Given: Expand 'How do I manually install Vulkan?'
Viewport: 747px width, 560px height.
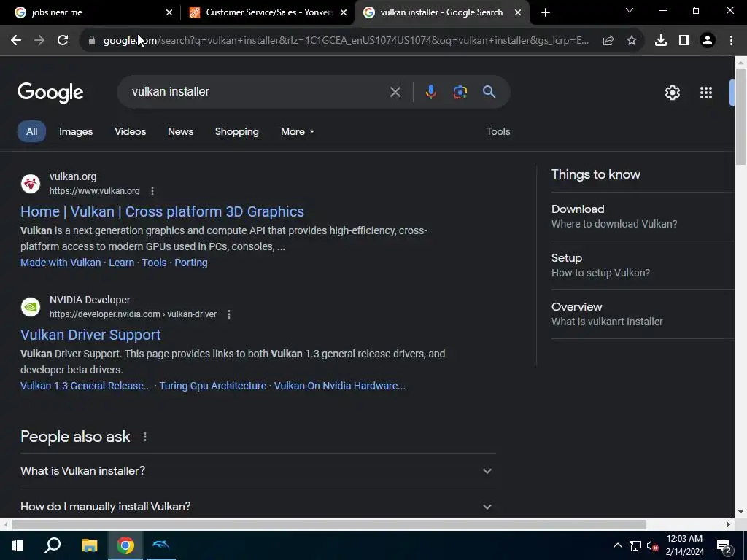Looking at the screenshot, I should point(258,506).
